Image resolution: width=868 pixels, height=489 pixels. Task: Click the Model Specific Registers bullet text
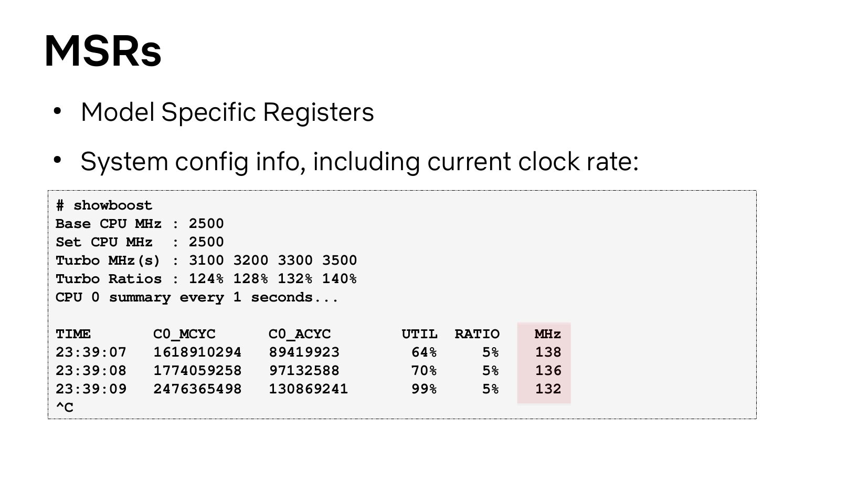coord(227,112)
